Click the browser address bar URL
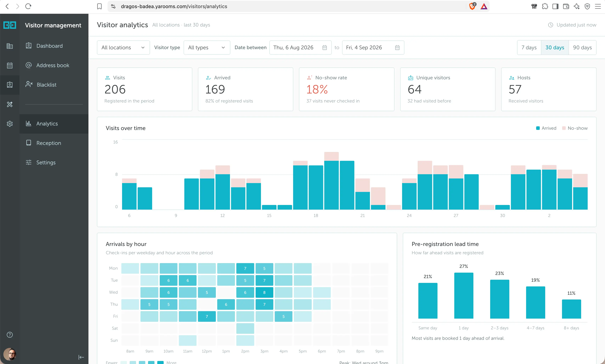Viewport: 605px width, 364px height. (x=174, y=6)
